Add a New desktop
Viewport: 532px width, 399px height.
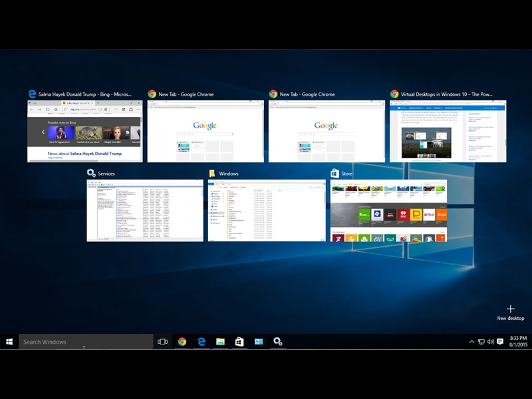click(511, 313)
